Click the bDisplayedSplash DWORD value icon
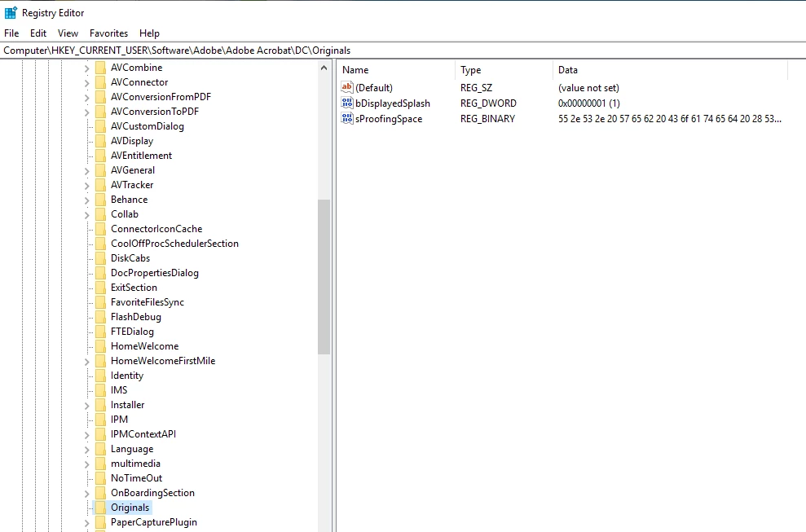806x532 pixels. click(347, 103)
